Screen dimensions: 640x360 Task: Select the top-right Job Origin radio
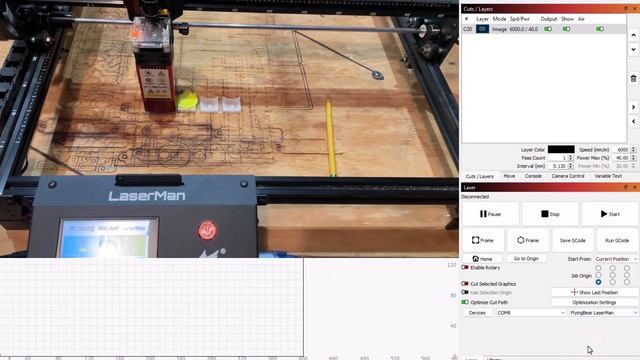(627, 268)
